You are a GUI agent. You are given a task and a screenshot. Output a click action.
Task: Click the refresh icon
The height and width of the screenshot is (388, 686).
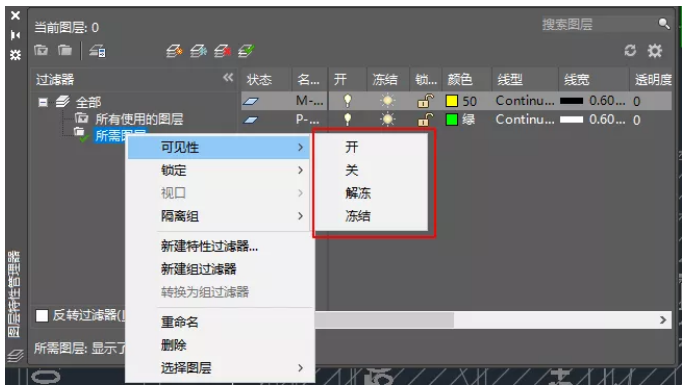click(x=630, y=51)
